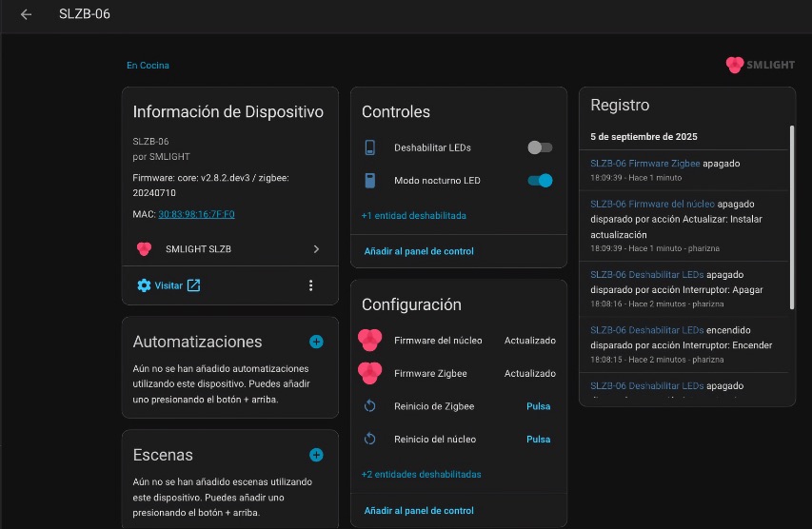812x529 pixels.
Task: Click the gear icon beside Visitar
Action: click(144, 285)
